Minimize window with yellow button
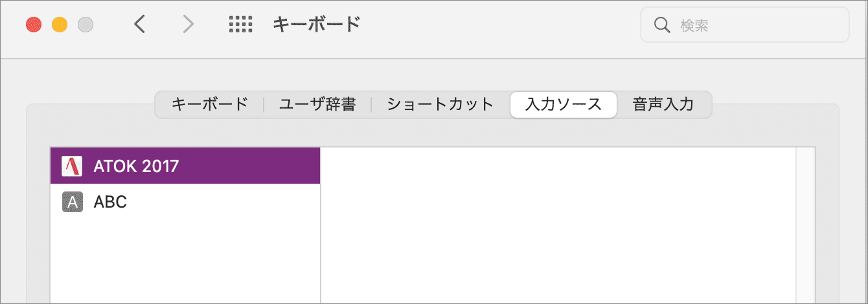This screenshot has width=868, height=304. coord(60,25)
